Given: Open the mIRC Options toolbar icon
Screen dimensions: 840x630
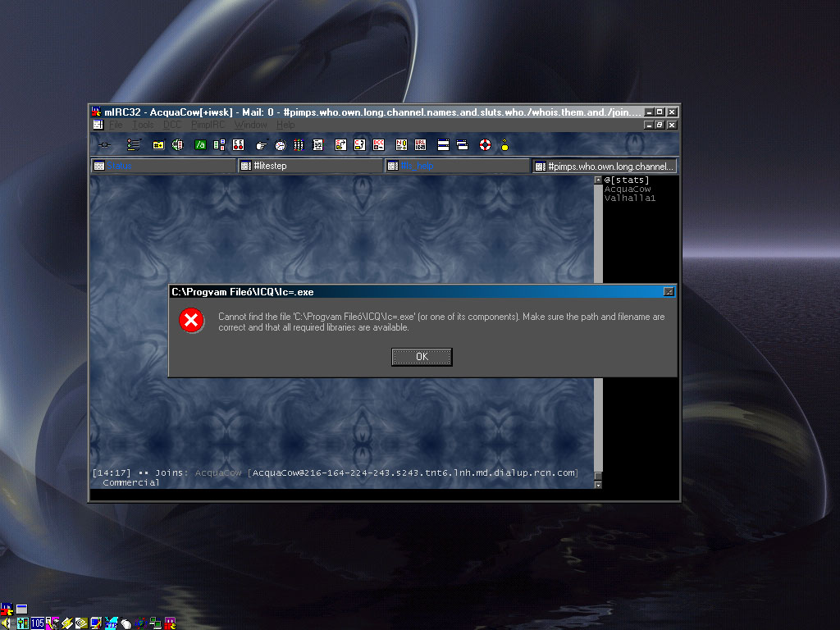Looking at the screenshot, I should pyautogui.click(x=134, y=144).
